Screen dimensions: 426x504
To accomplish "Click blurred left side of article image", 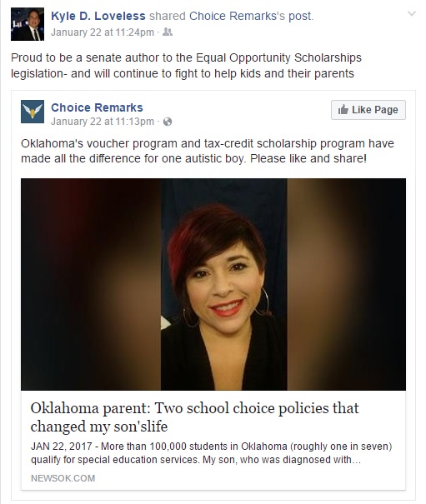I will [91, 284].
